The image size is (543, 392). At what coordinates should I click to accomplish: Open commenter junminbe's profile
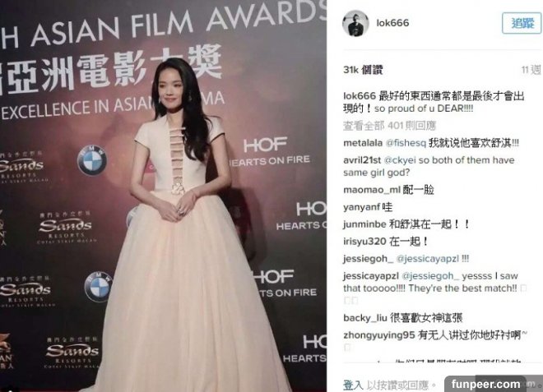point(364,224)
